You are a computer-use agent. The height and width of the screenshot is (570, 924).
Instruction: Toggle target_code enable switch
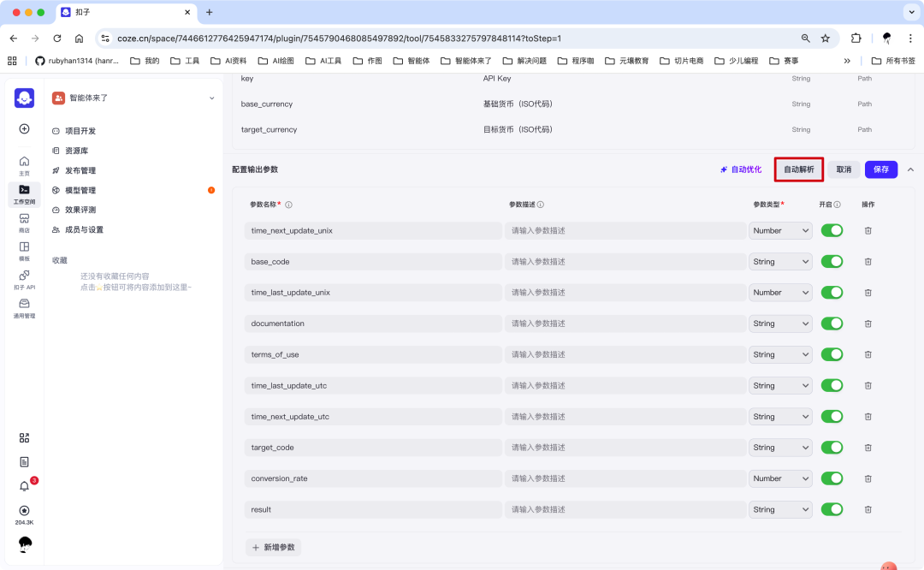click(x=832, y=448)
